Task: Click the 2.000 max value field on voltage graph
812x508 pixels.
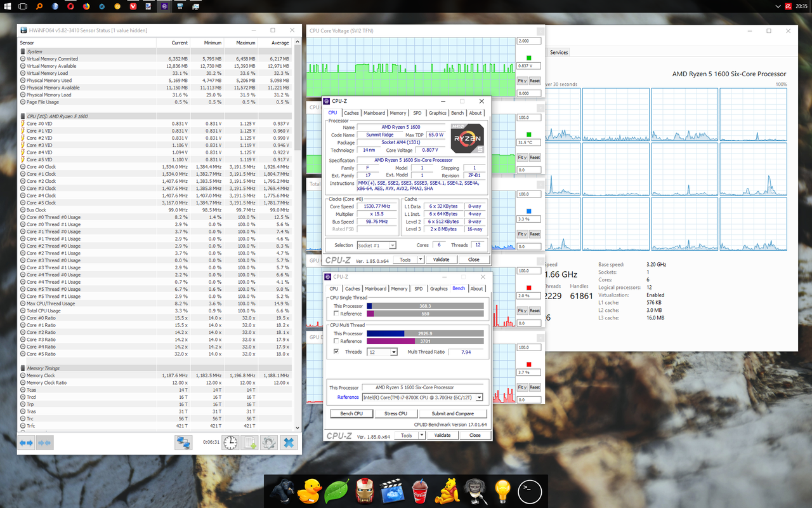Action: click(530, 41)
